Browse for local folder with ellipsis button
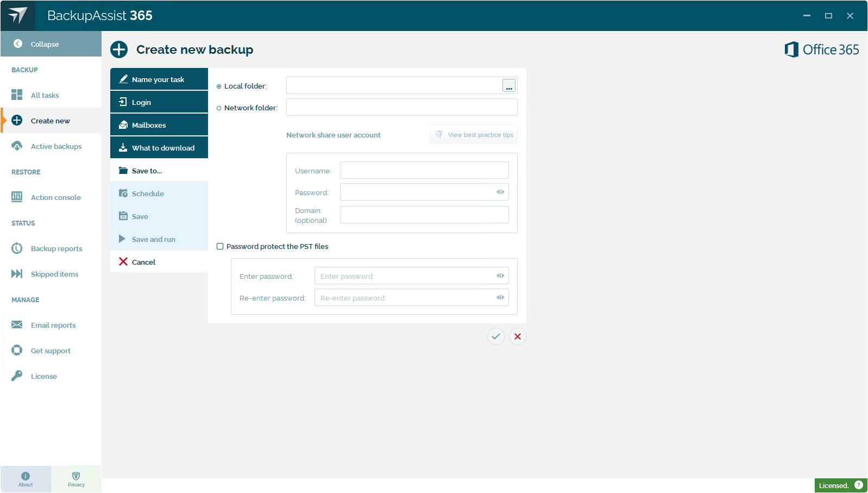The height and width of the screenshot is (493, 868). click(509, 86)
